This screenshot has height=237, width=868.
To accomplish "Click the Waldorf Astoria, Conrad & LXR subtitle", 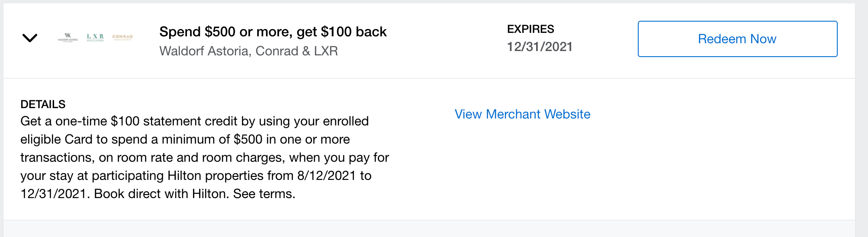I will (248, 51).
